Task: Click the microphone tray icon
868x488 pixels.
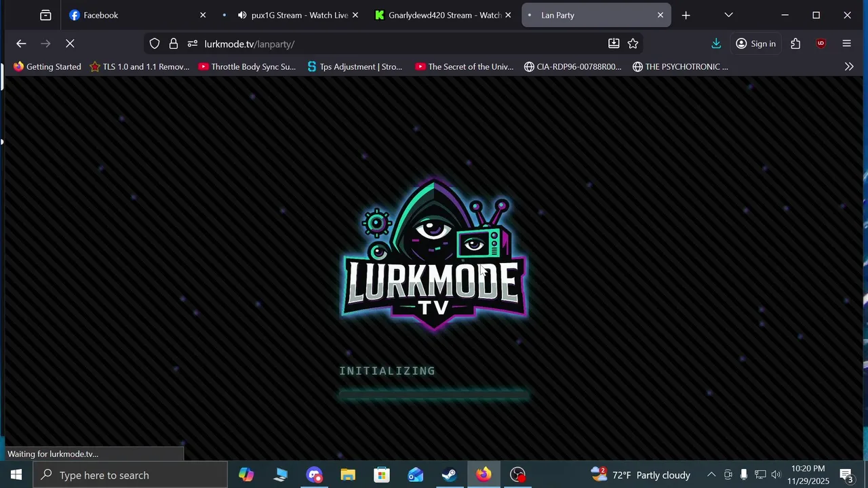Action: (744, 474)
